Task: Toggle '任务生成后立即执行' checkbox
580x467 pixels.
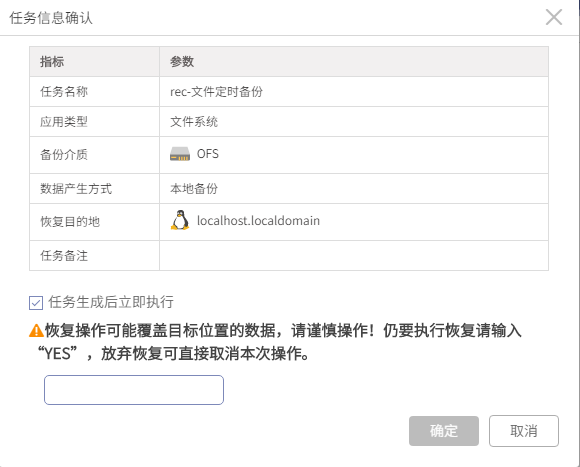Action: (x=36, y=303)
